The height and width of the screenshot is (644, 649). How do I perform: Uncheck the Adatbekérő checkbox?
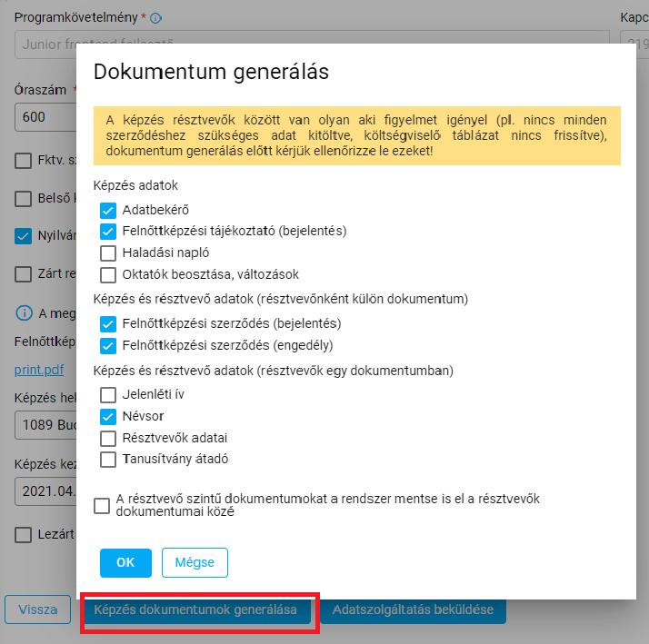[108, 210]
